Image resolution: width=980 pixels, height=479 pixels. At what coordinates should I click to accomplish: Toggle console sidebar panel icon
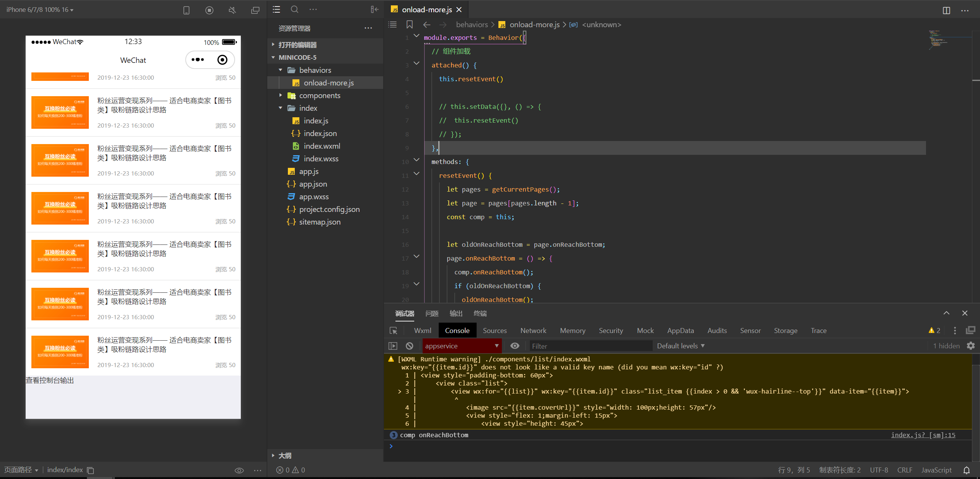coord(393,346)
